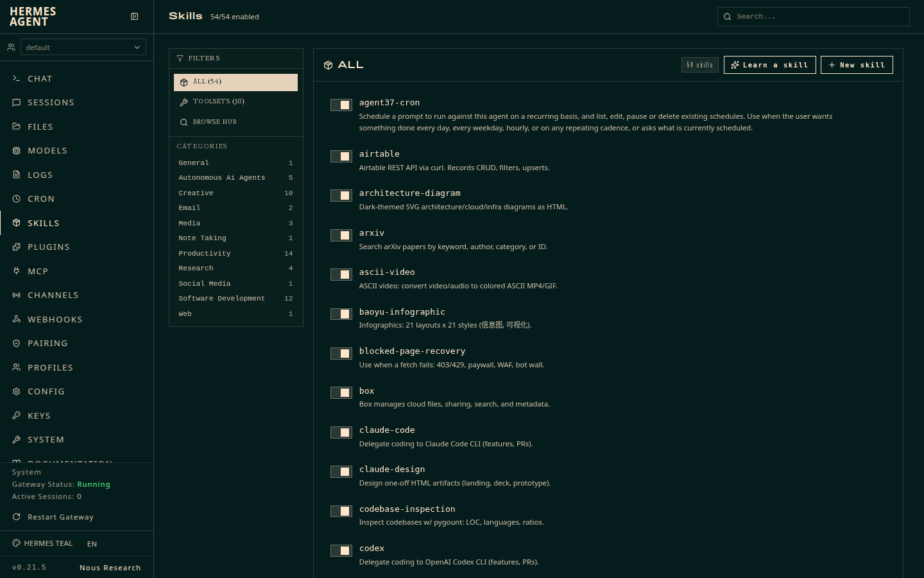
Task: Disable the codebase-inspection skill
Action: click(341, 511)
